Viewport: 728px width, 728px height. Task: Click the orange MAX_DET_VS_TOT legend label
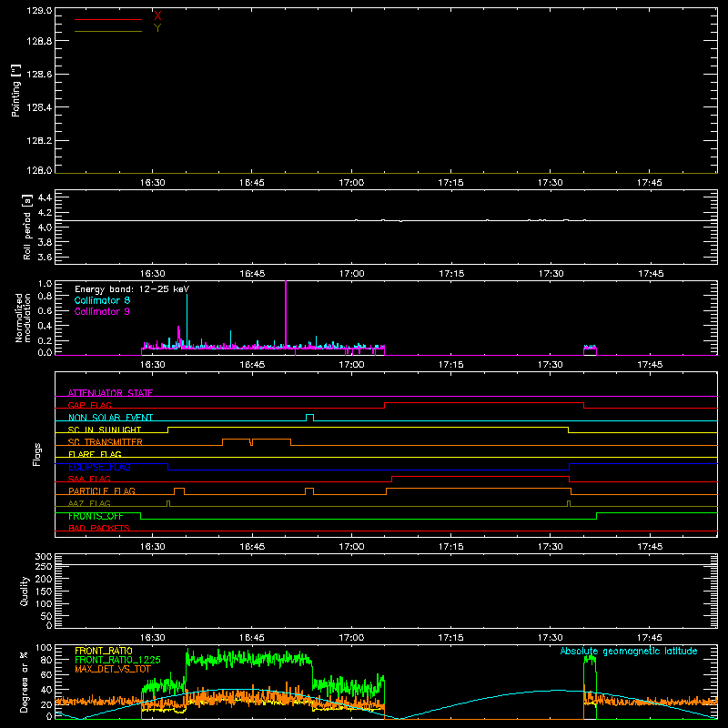click(113, 669)
